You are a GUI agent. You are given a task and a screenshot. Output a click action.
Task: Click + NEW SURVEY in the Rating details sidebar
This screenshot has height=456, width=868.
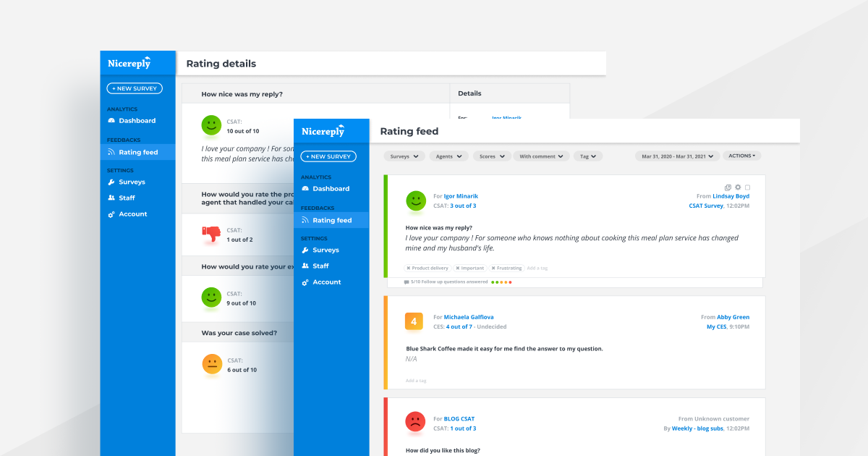tap(135, 88)
